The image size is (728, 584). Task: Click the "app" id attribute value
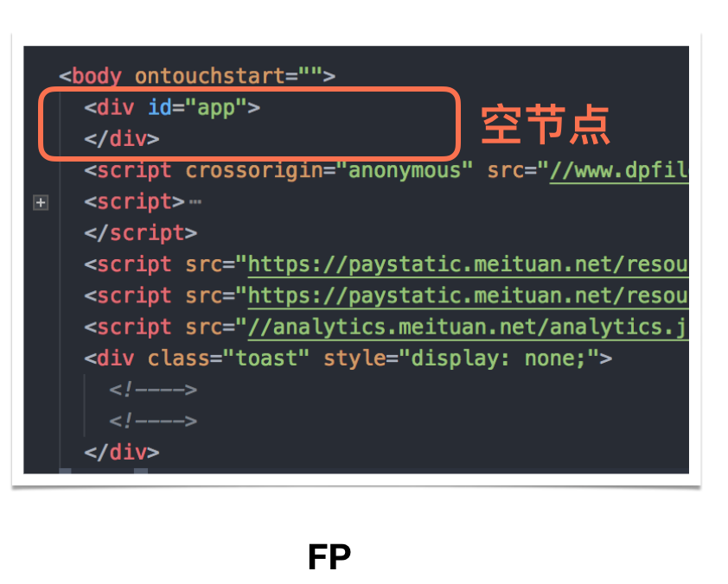(x=216, y=108)
